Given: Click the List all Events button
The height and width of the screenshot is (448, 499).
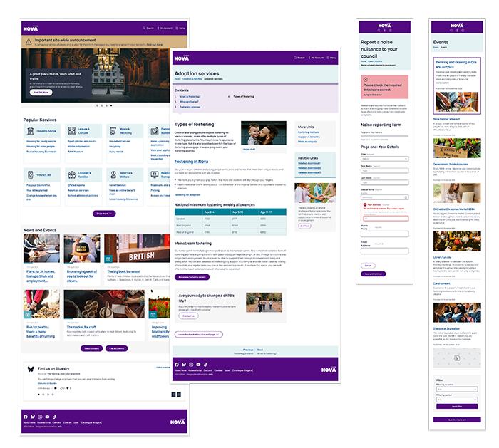Looking at the screenshot, I should (117, 348).
